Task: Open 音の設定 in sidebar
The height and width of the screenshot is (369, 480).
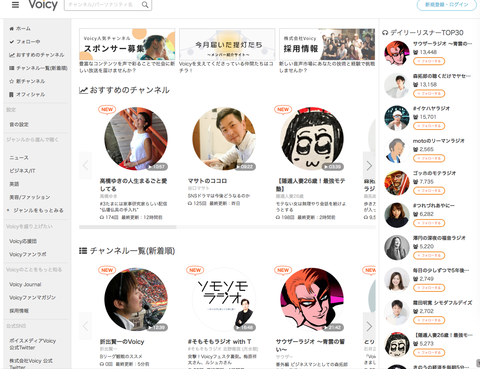Action: tap(19, 125)
